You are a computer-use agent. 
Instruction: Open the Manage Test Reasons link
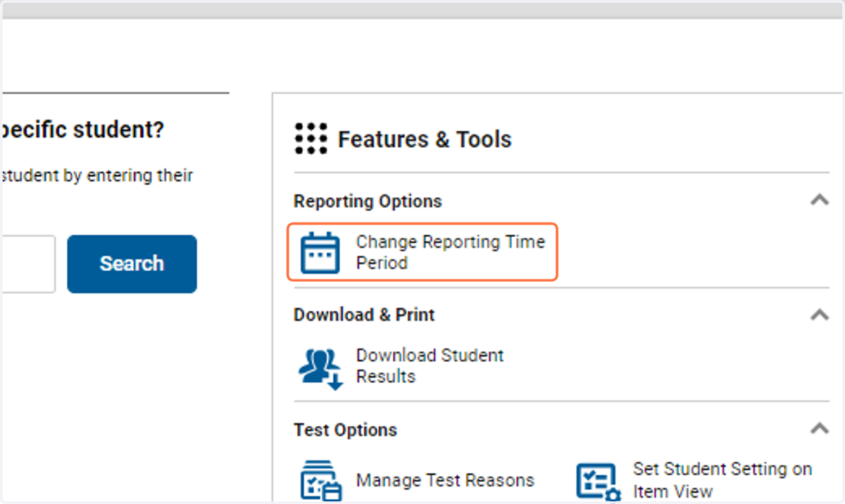[x=445, y=480]
